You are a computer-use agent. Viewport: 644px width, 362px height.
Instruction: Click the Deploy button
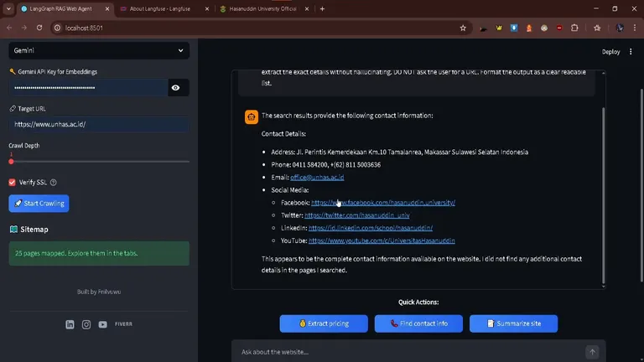[610, 52]
